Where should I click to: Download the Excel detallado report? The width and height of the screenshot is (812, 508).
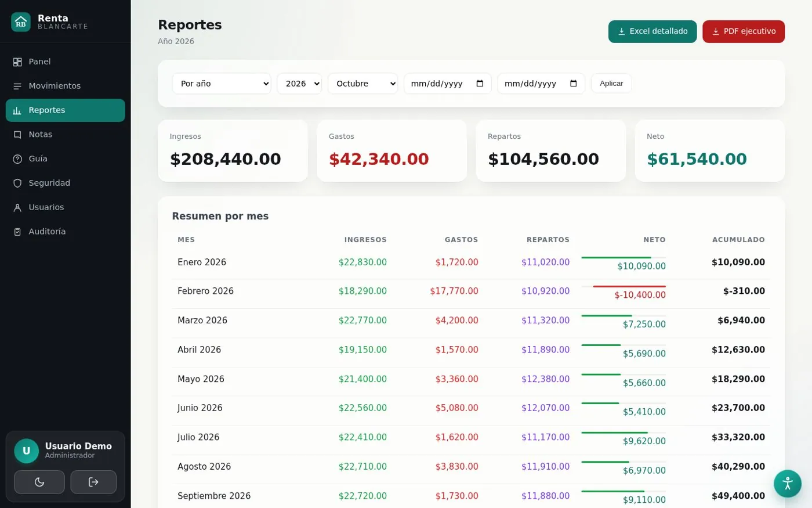[x=652, y=31]
